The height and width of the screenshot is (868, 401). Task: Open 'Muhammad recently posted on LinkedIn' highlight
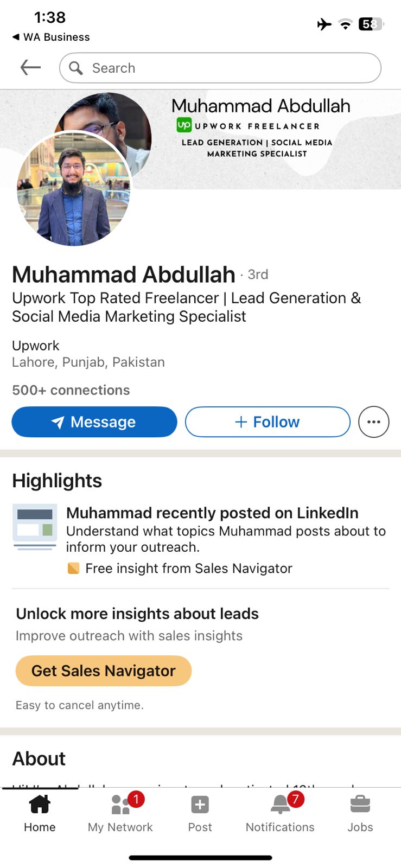(212, 513)
